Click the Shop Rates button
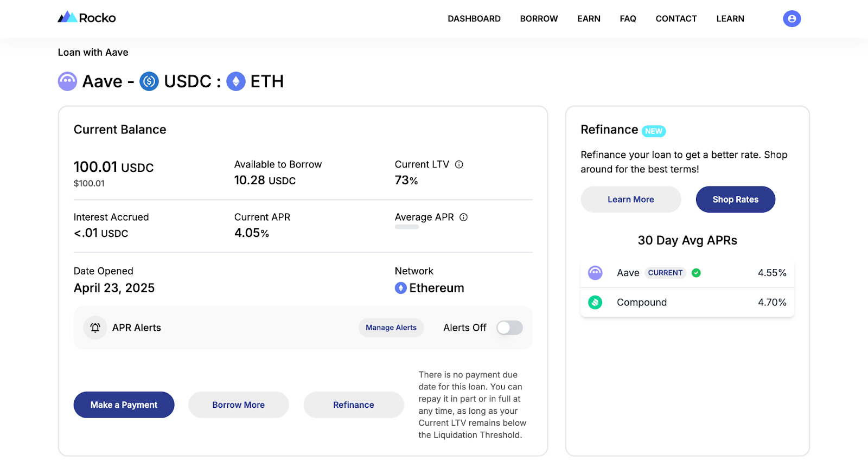The height and width of the screenshot is (468, 868). pyautogui.click(x=736, y=199)
